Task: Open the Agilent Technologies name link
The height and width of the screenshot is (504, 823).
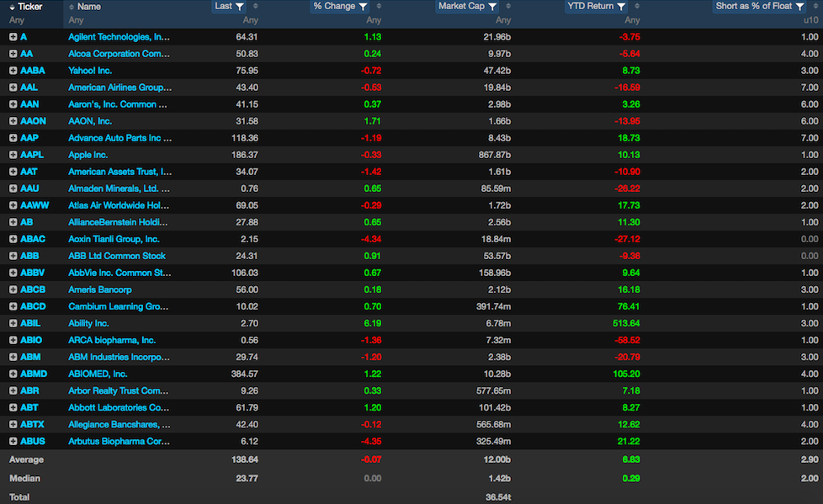Action: click(x=119, y=37)
